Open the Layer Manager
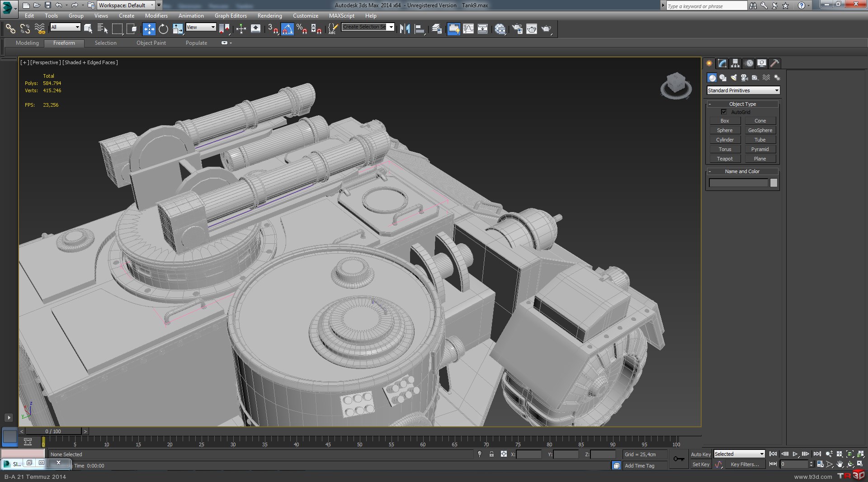This screenshot has width=868, height=482. tap(437, 29)
